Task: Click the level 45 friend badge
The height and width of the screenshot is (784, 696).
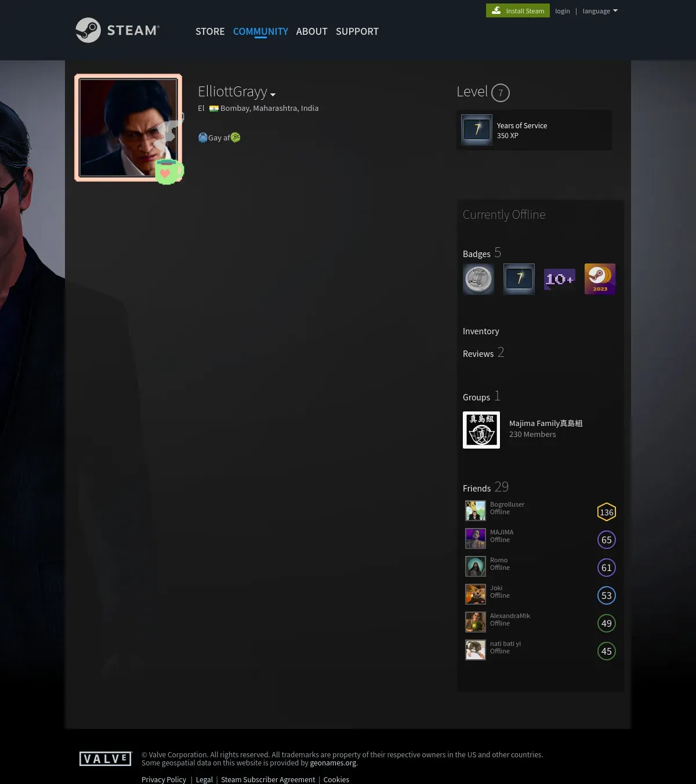Action: 607,651
